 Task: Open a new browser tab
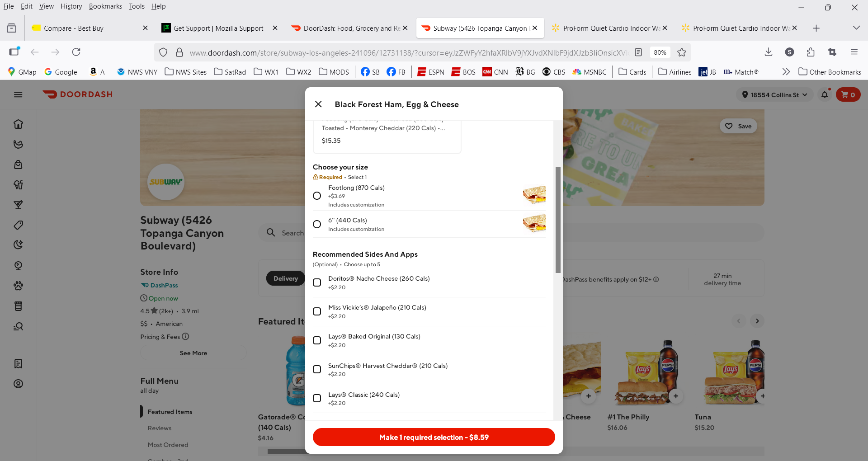pos(816,28)
